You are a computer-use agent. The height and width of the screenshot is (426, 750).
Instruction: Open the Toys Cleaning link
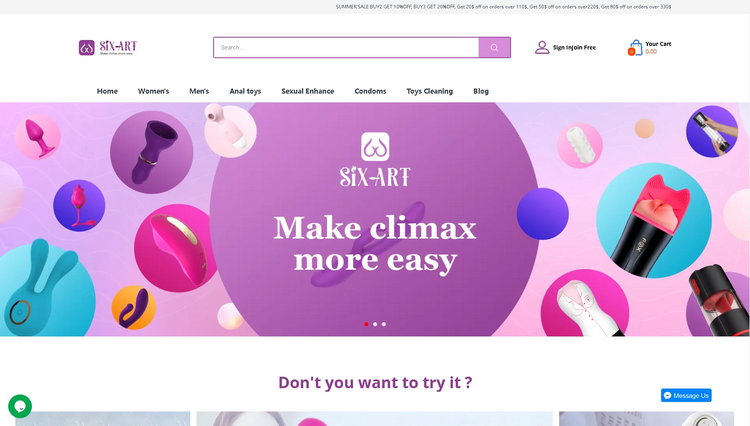430,91
